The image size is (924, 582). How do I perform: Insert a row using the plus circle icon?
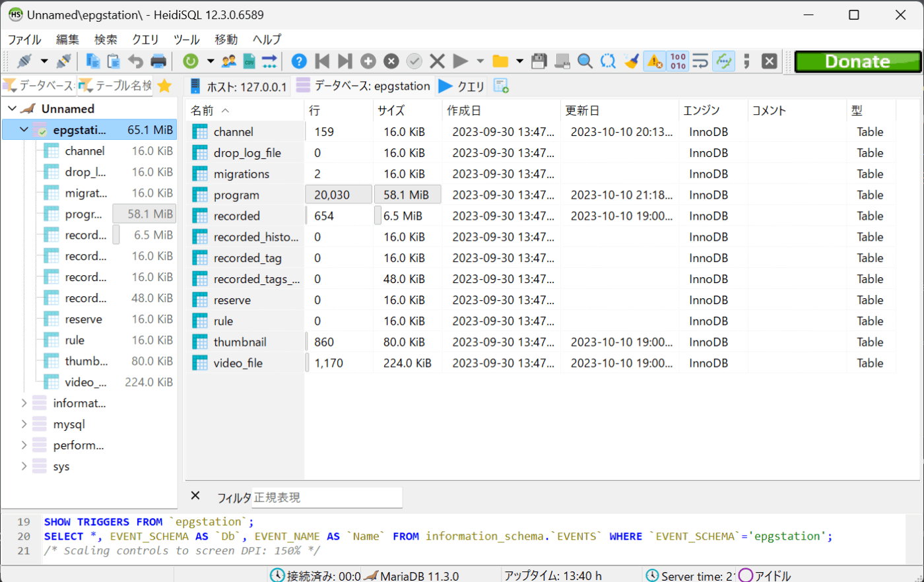tap(368, 61)
